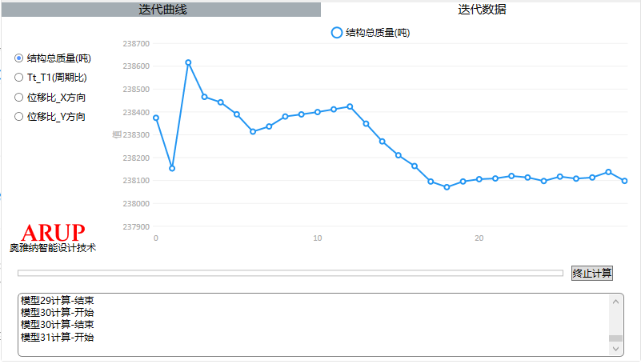Click the dip data point near 238150
Screen dimensions: 641x364
172,168
